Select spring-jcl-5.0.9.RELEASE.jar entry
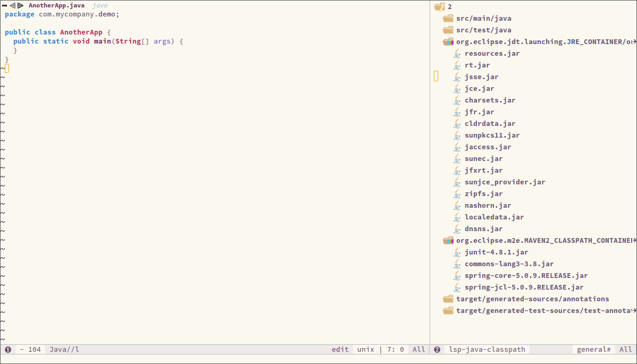 524,287
